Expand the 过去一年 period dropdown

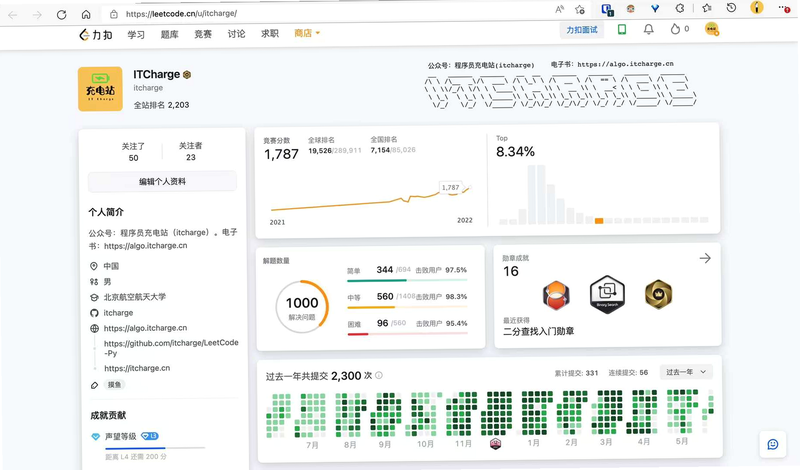coord(686,372)
